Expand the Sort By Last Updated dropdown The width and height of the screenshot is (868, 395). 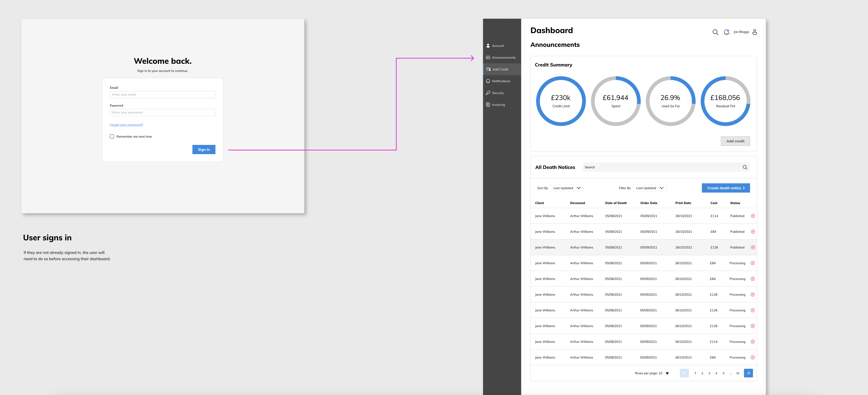pyautogui.click(x=567, y=188)
